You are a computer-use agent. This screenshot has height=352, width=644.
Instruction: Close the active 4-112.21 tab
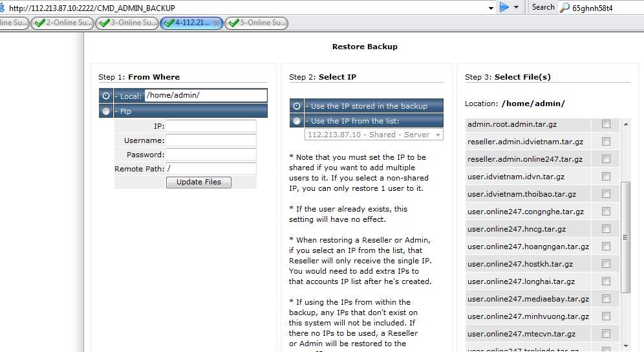217,23
